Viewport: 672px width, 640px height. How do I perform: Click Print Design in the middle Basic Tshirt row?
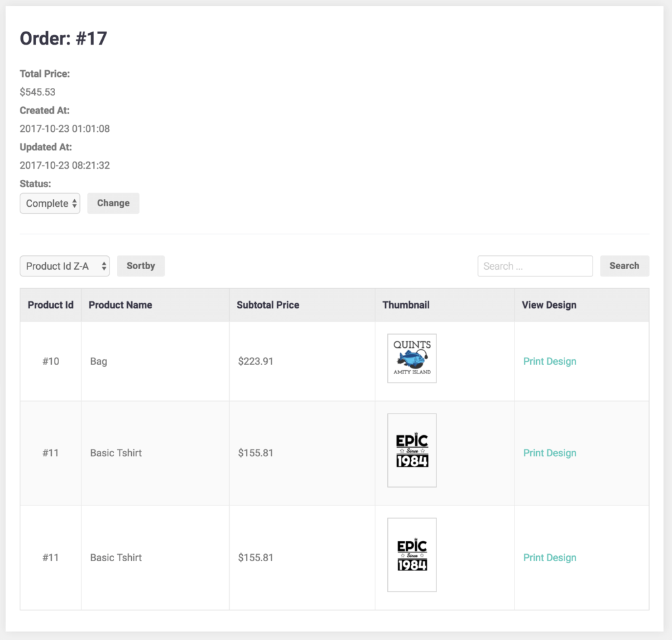click(549, 453)
